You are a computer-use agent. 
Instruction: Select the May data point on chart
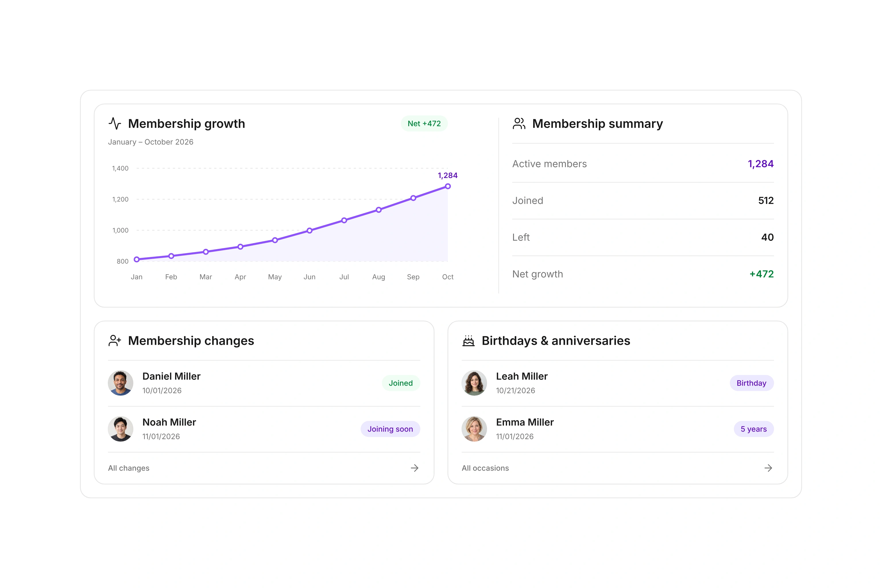[x=275, y=240]
